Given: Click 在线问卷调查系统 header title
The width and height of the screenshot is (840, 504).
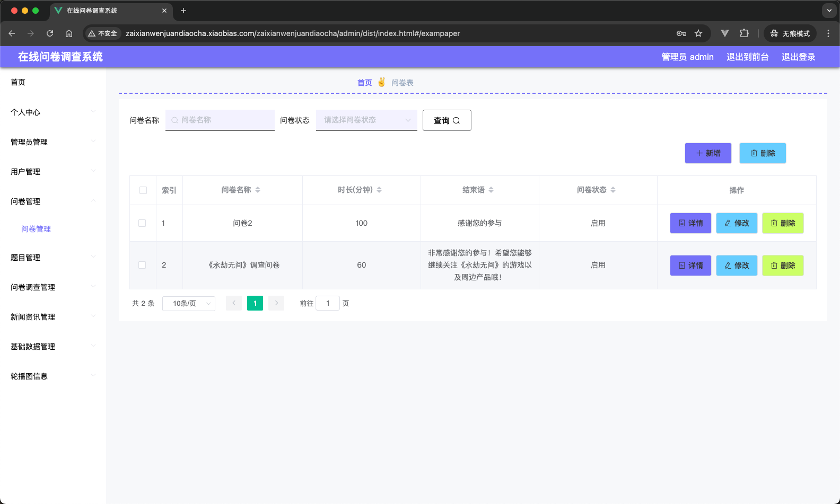Looking at the screenshot, I should (x=60, y=57).
